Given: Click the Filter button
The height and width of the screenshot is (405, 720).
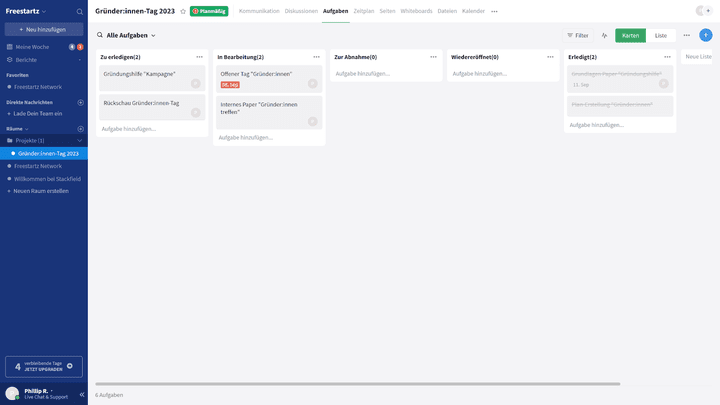Looking at the screenshot, I should click(578, 35).
